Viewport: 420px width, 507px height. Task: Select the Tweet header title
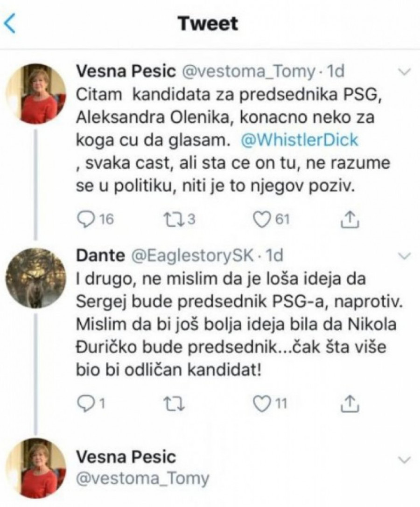209,24
